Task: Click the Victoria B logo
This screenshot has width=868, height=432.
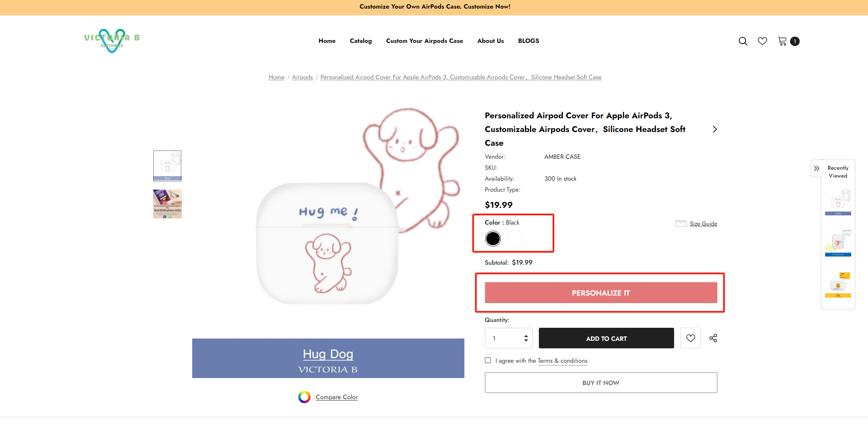Action: [x=112, y=41]
